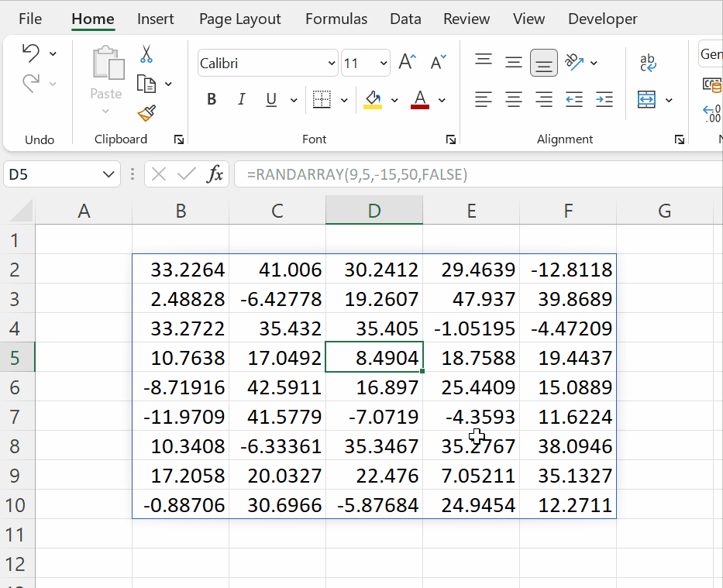Open the Developer ribbon tab
This screenshot has height=588, width=723.
(602, 18)
